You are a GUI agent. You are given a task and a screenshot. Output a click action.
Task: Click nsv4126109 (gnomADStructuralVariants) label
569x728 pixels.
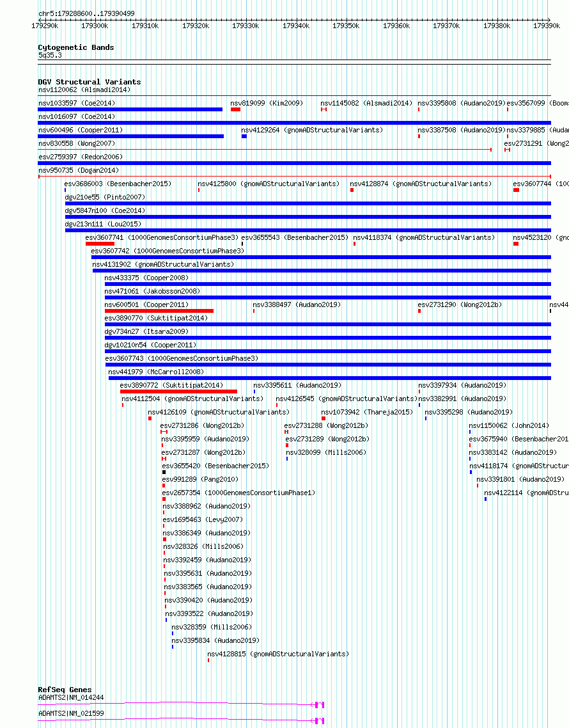point(218,413)
